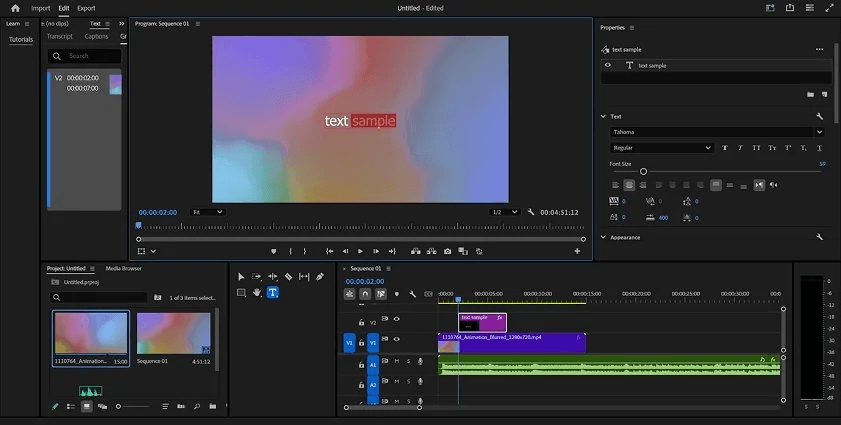
Task: Open the Fit zoom level dropdown
Action: point(207,212)
